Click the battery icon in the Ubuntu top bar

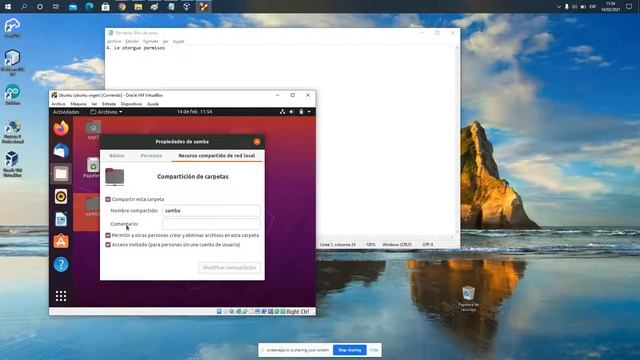[x=301, y=111]
